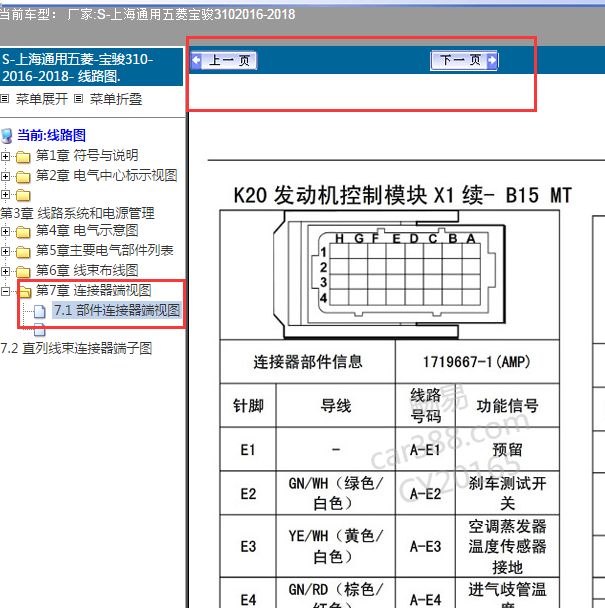The image size is (605, 608).
Task: Expand 第4章 电气示意图 node
Action: pyautogui.click(x=5, y=231)
